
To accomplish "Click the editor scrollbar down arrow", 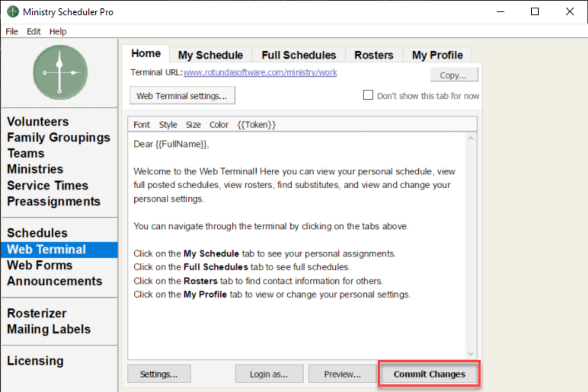I will (x=471, y=354).
